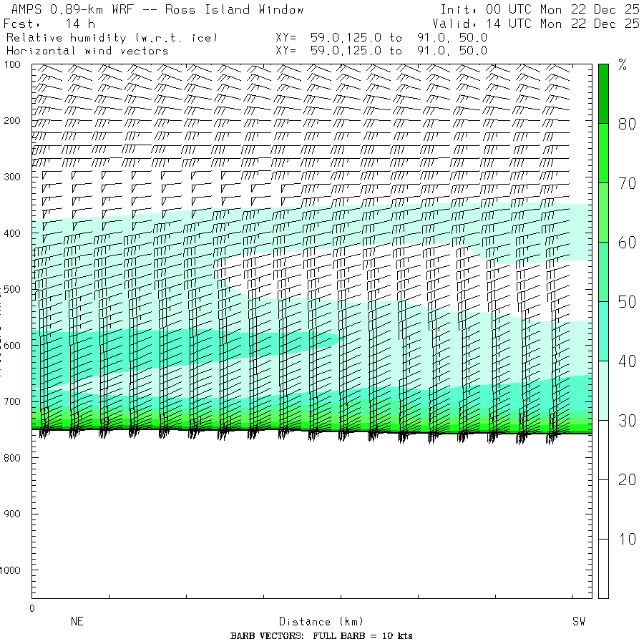This screenshot has width=644, height=644.
Task: Click the 'Distance (km)' axis title
Action: click(x=321, y=621)
